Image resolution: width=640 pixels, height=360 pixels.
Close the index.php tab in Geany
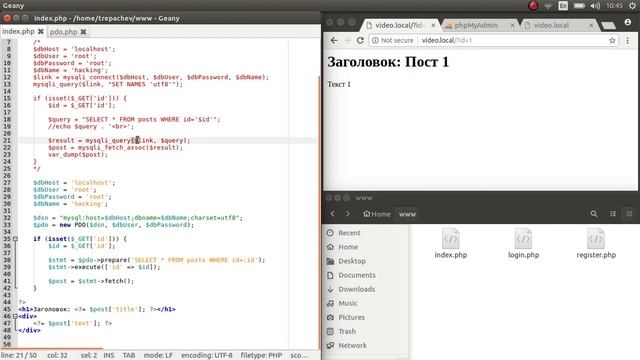[x=41, y=31]
